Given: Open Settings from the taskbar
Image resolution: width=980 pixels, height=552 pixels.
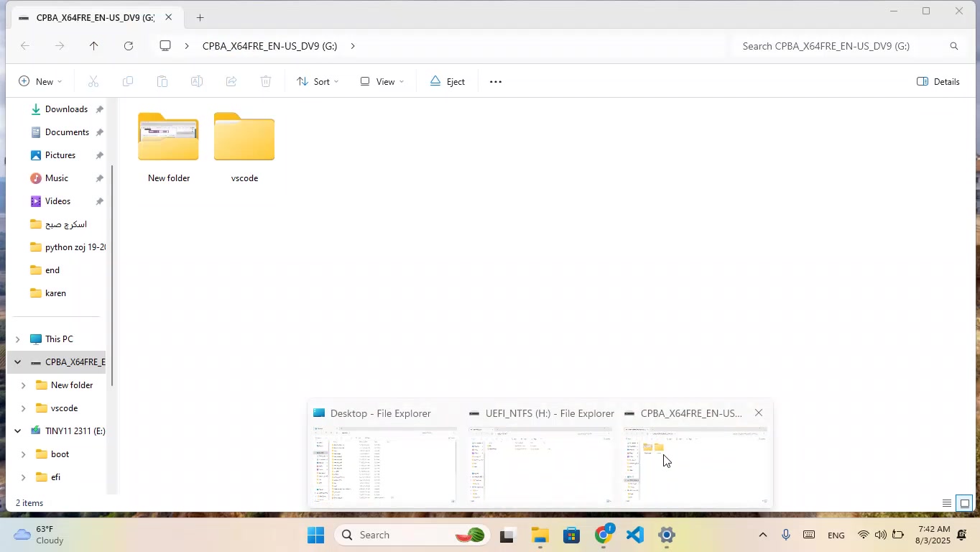Looking at the screenshot, I should click(x=667, y=535).
